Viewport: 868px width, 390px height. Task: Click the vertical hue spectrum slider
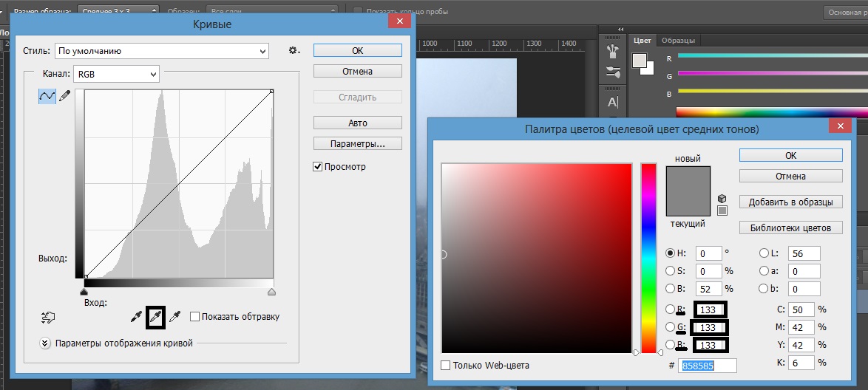(x=649, y=258)
